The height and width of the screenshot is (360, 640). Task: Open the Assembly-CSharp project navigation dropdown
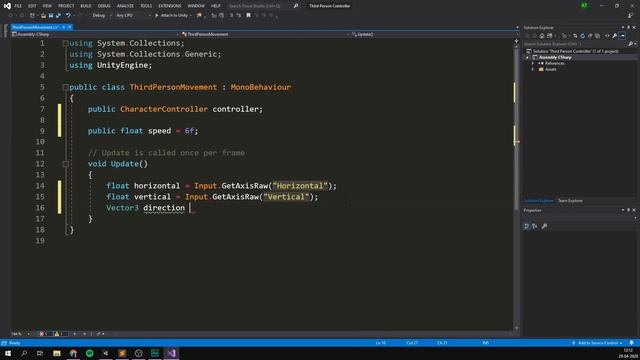pyautogui.click(x=96, y=34)
